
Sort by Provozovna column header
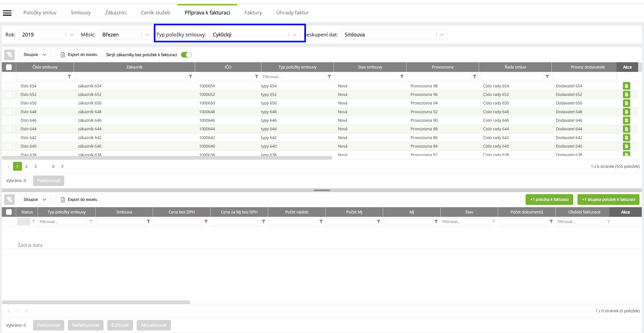(442, 67)
